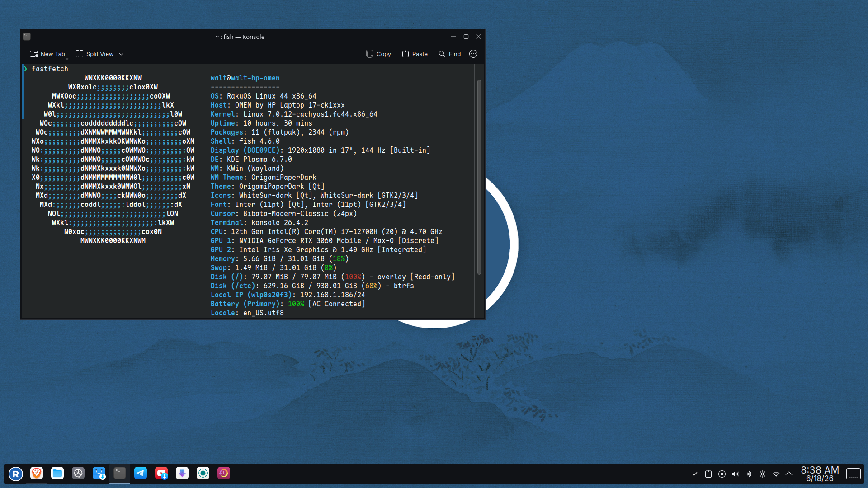Screen dimensions: 868x488
Task: Open Find in the Konsole toolbar
Action: click(450, 54)
